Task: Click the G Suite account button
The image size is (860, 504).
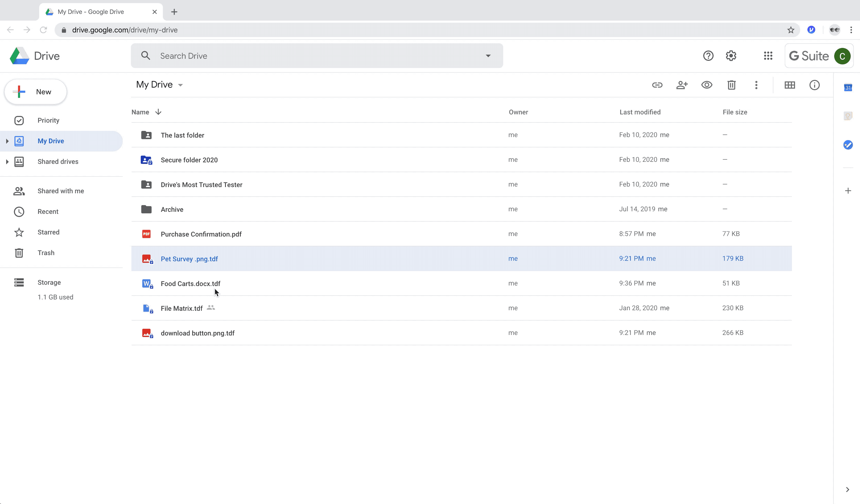Action: (x=819, y=56)
